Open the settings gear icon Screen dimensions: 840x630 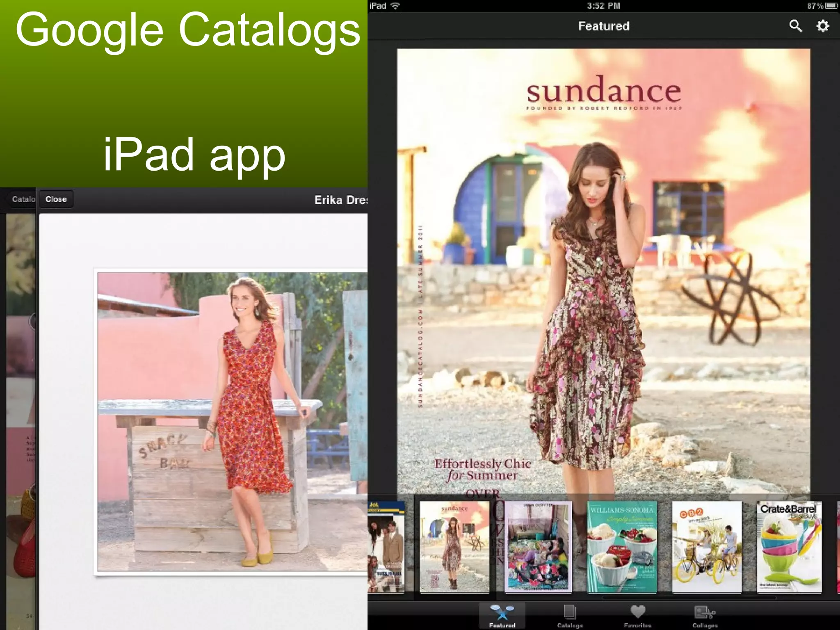click(822, 26)
